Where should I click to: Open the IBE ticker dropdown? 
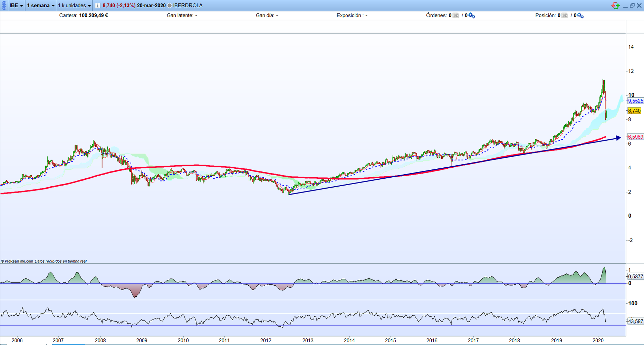(x=16, y=6)
